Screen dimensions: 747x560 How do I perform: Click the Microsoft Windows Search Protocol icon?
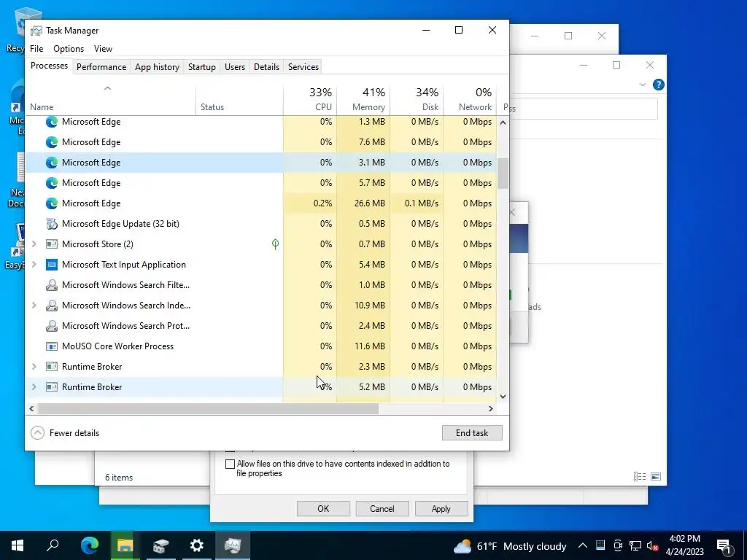click(x=52, y=326)
